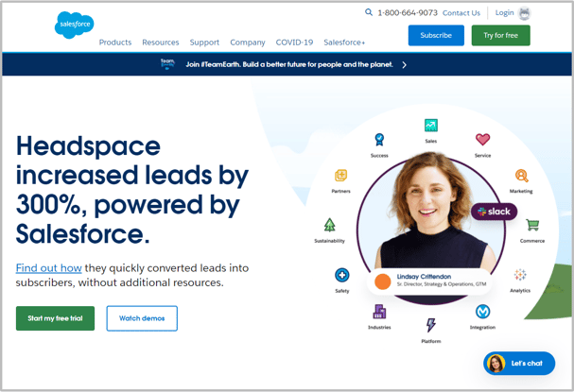Select the Success ribbon badge icon
This screenshot has height=392, width=574.
point(379,140)
